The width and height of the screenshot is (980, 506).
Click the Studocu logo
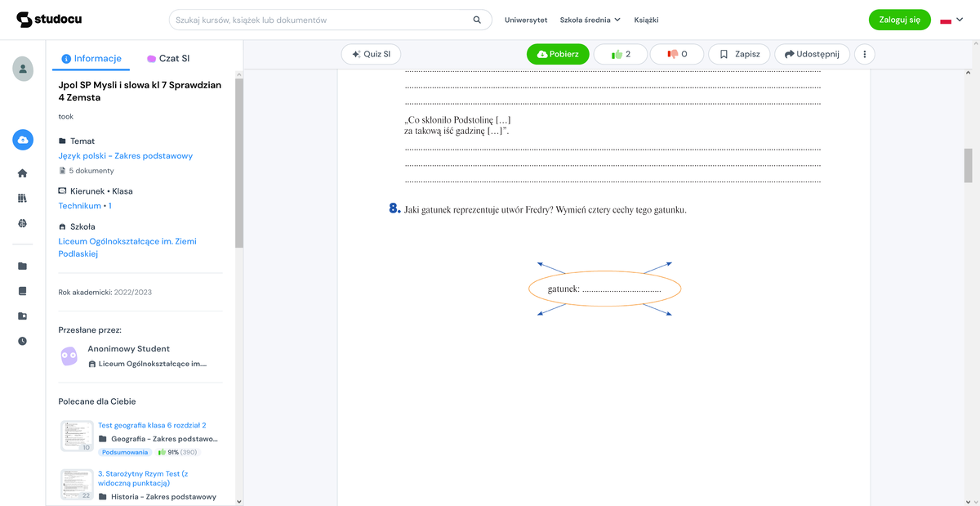(x=49, y=19)
